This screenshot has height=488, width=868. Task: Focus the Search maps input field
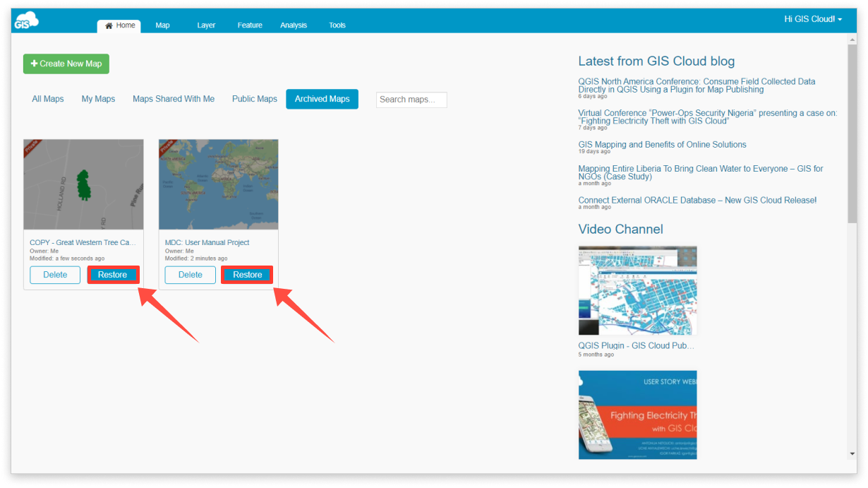411,100
